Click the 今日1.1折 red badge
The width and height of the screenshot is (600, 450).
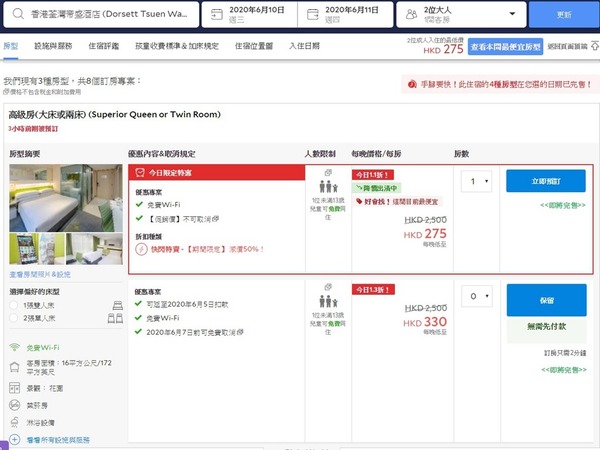(x=373, y=175)
